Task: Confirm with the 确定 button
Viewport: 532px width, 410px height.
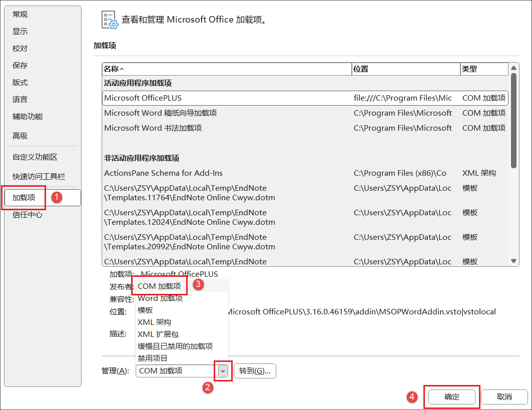Action: (x=451, y=397)
